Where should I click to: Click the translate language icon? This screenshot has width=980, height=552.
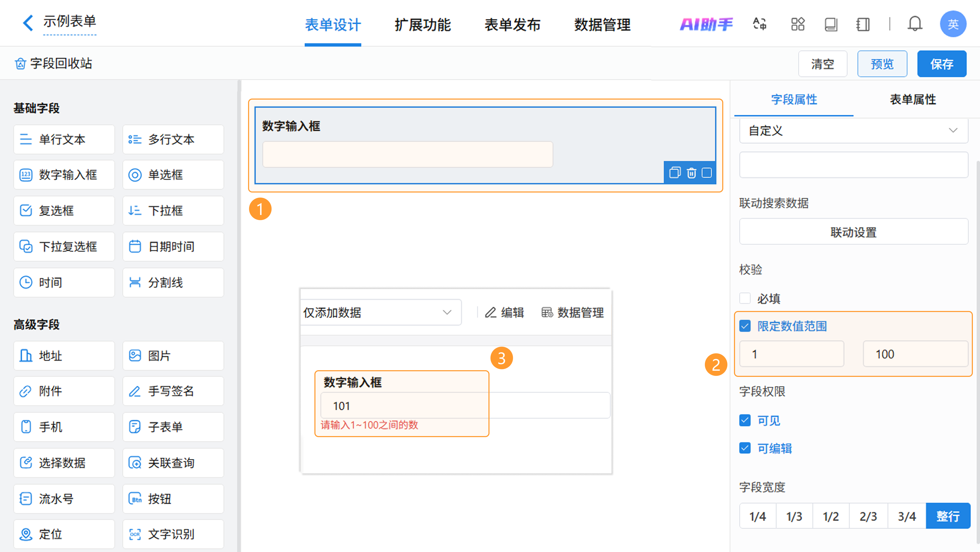point(760,24)
